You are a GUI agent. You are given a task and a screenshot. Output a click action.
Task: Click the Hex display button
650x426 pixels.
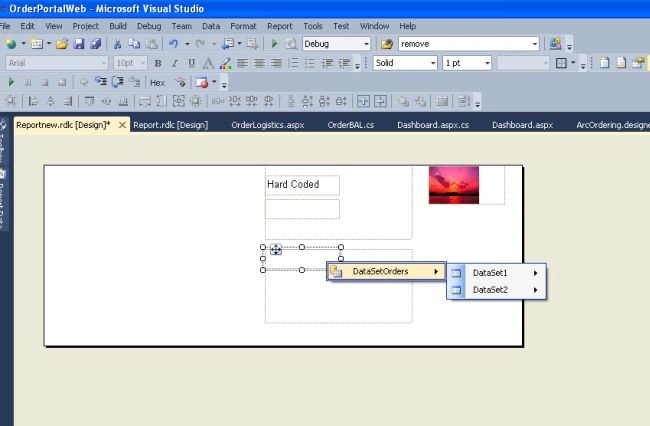pyautogui.click(x=158, y=83)
